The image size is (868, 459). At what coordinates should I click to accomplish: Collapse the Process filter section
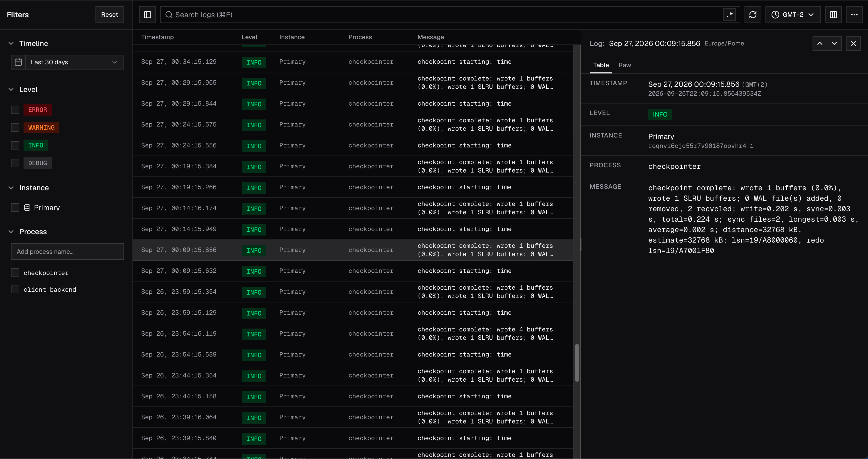click(11, 232)
